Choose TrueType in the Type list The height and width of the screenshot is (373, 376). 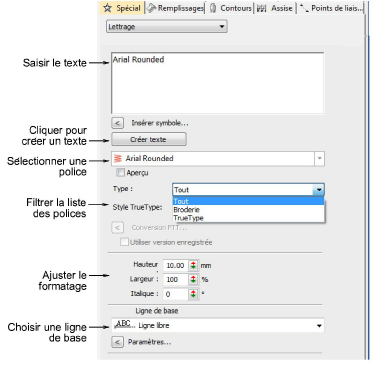point(248,218)
